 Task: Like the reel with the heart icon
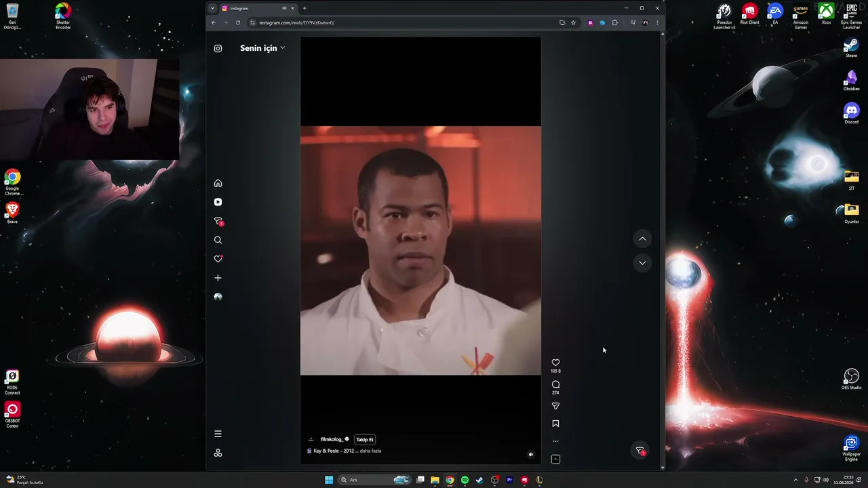click(x=555, y=363)
